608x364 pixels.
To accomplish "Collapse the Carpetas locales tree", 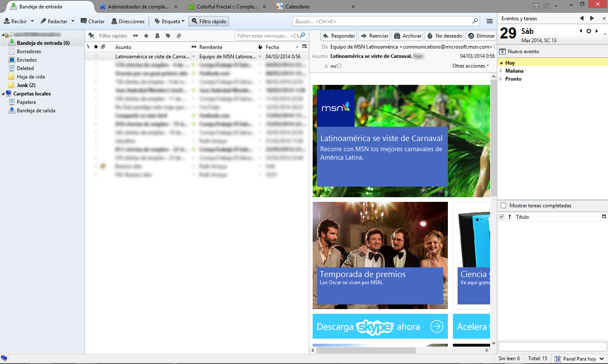I will [3, 94].
